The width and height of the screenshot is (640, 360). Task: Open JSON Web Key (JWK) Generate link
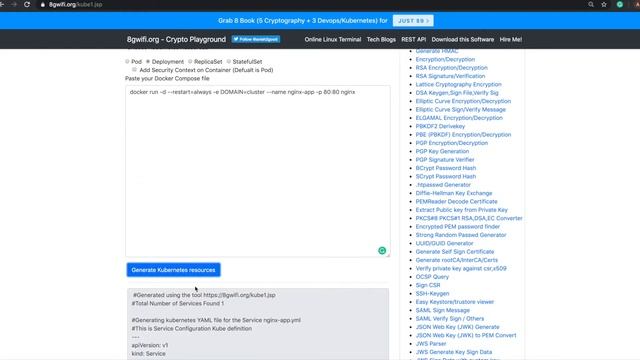pyautogui.click(x=457, y=327)
